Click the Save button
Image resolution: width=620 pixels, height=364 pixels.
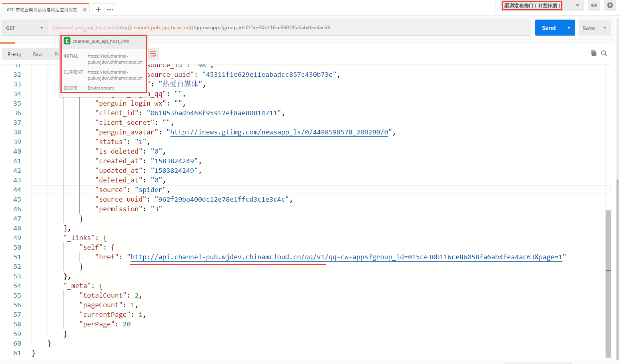(x=588, y=28)
